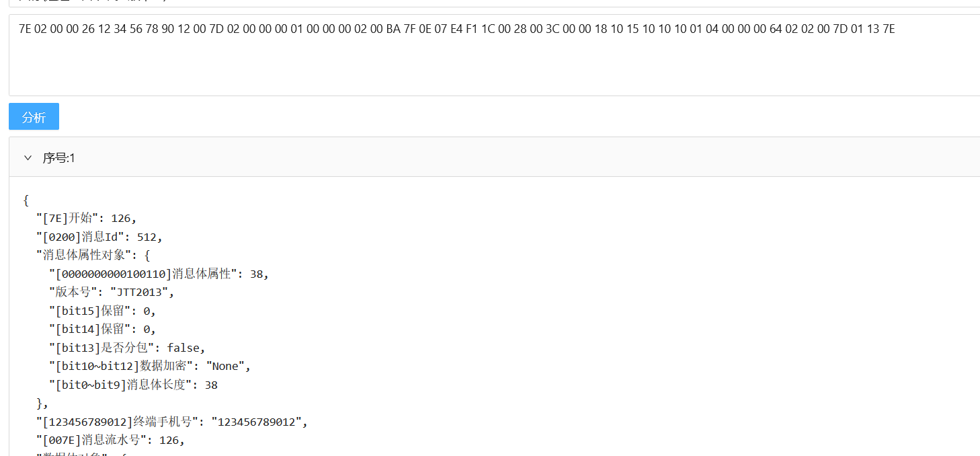Screen dimensions: 980x456
Task: Click the "[bit0~bit9]消息体长度" line
Action: [x=133, y=385]
